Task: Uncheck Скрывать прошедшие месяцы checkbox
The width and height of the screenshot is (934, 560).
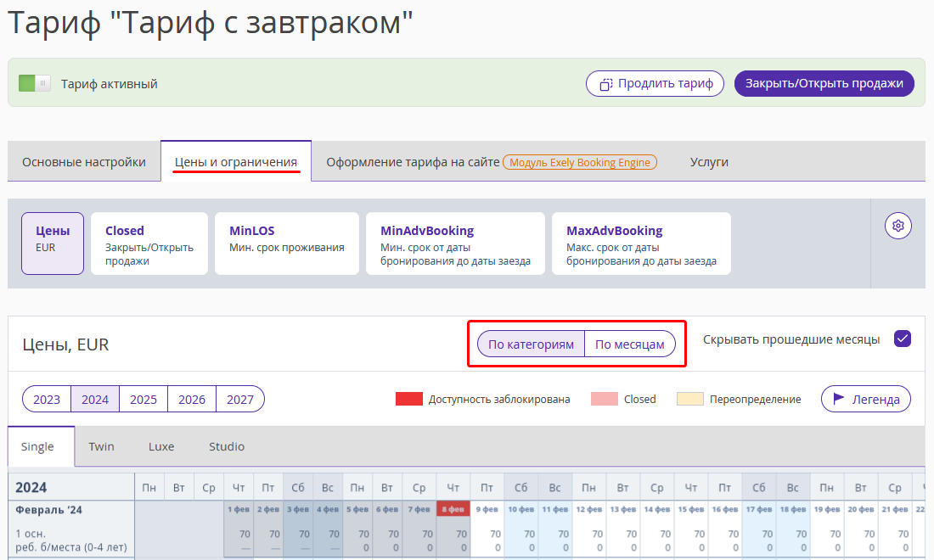Action: (902, 339)
